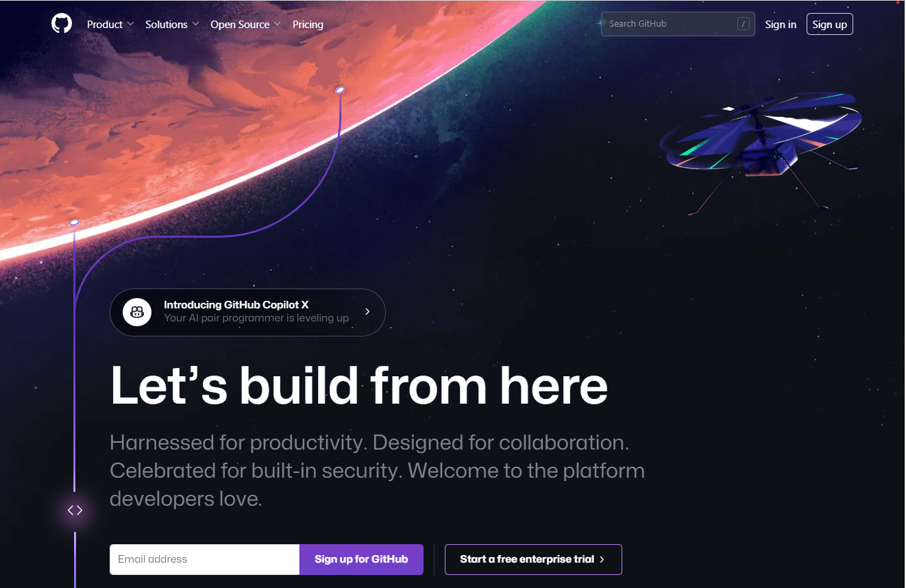This screenshot has height=588, width=906.
Task: Click the GitHub Octocat logo
Action: 62,24
